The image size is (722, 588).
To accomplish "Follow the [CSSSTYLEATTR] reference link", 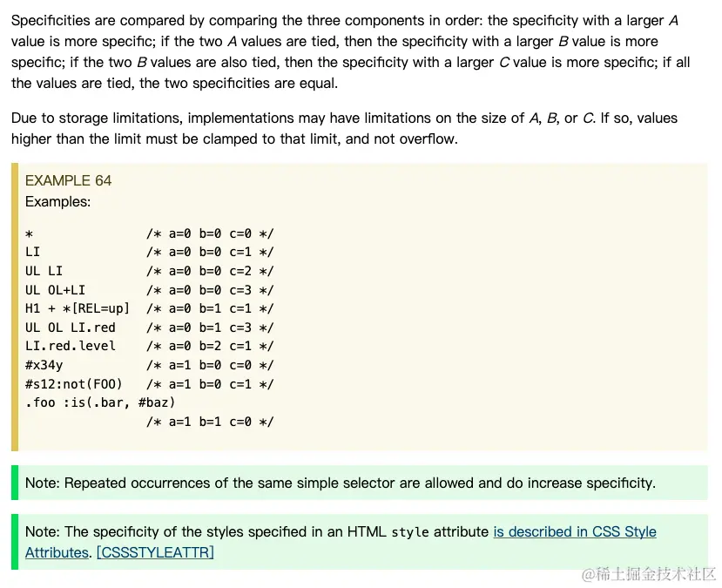I will pyautogui.click(x=155, y=552).
